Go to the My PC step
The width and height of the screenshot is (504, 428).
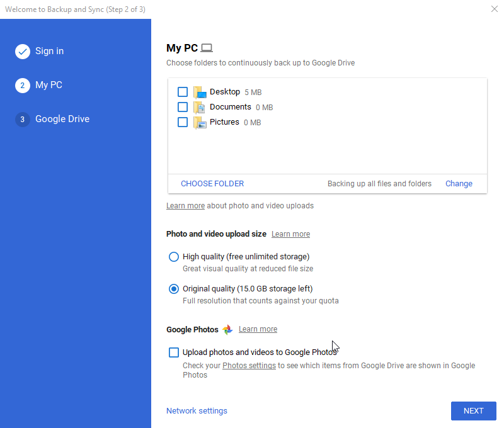click(x=49, y=85)
